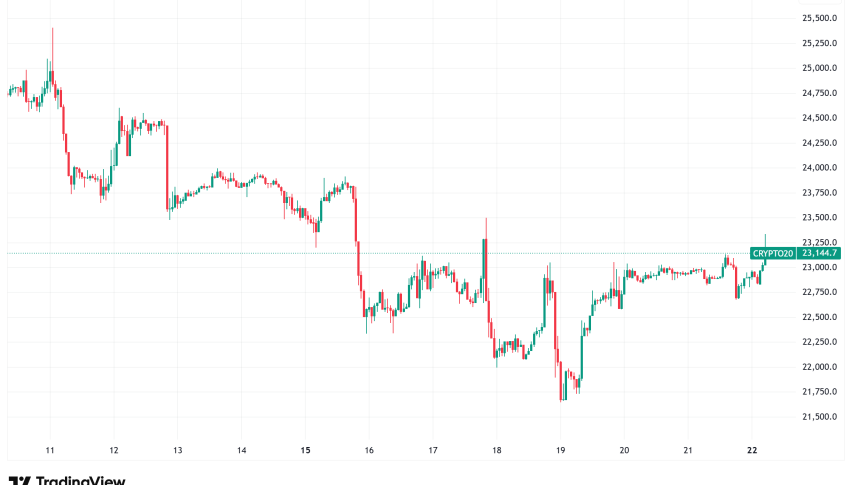
Task: Click the TradingView logo icon
Action: [x=20, y=480]
